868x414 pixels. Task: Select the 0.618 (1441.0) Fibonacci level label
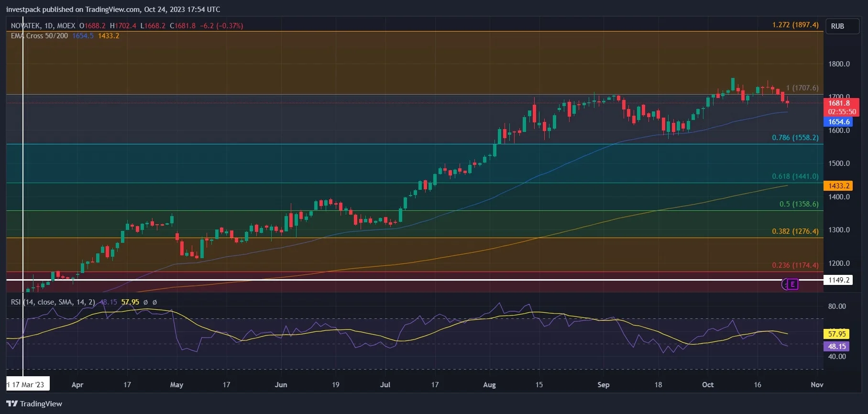795,176
